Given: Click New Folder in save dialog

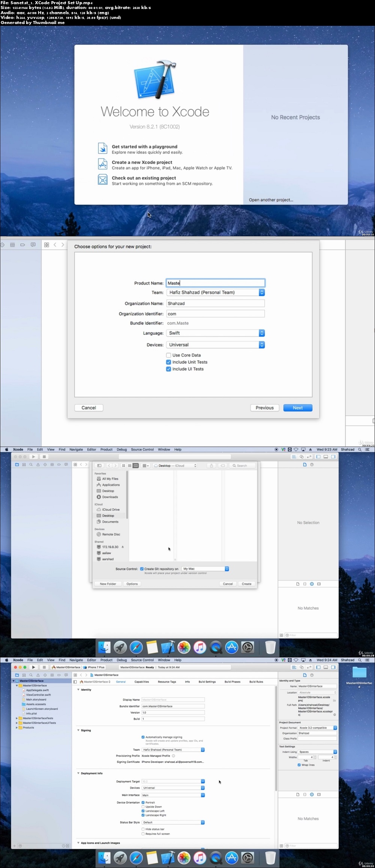Looking at the screenshot, I should click(108, 584).
